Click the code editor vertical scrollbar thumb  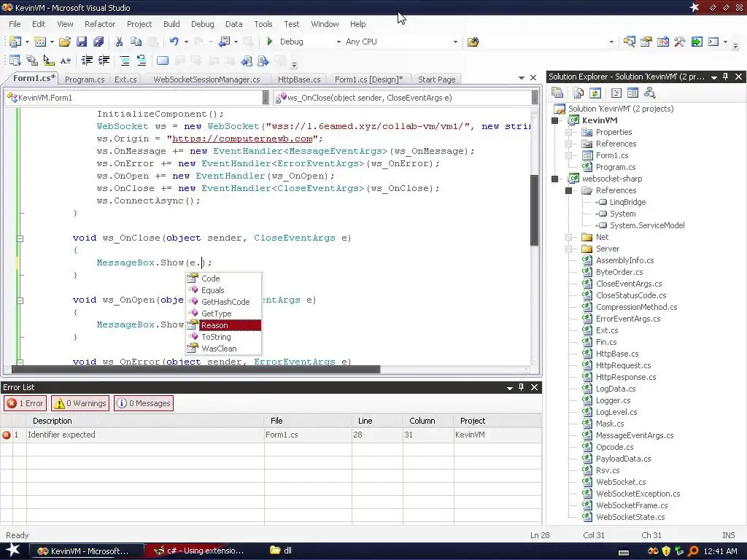(535, 209)
